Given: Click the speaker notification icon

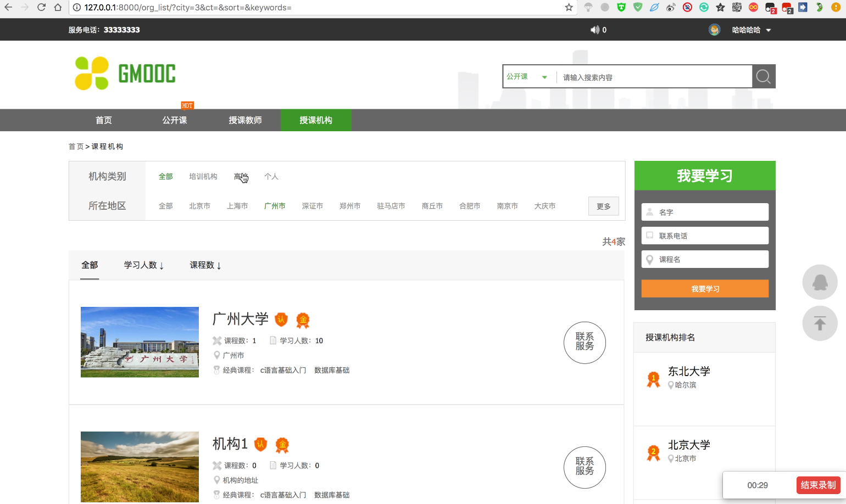Looking at the screenshot, I should point(595,30).
